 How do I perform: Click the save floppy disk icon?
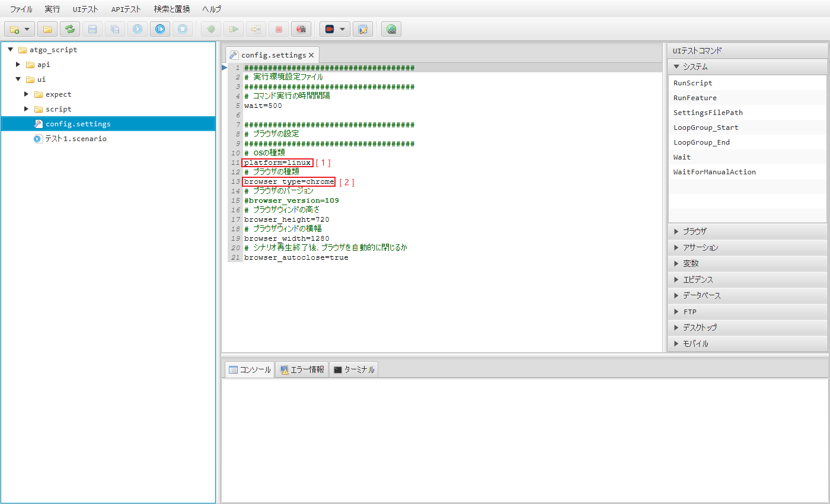92,29
